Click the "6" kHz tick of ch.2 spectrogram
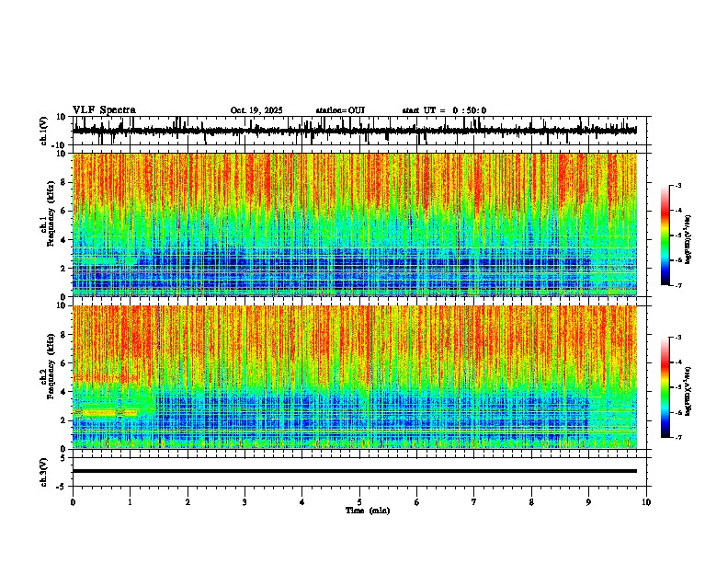Image resolution: width=728 pixels, height=563 pixels. pos(65,363)
